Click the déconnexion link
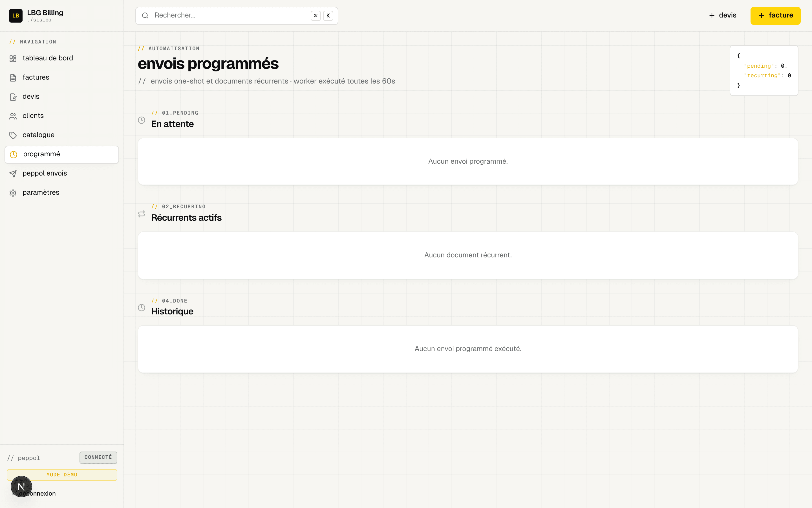Viewport: 812px width, 508px height. pyautogui.click(x=37, y=493)
